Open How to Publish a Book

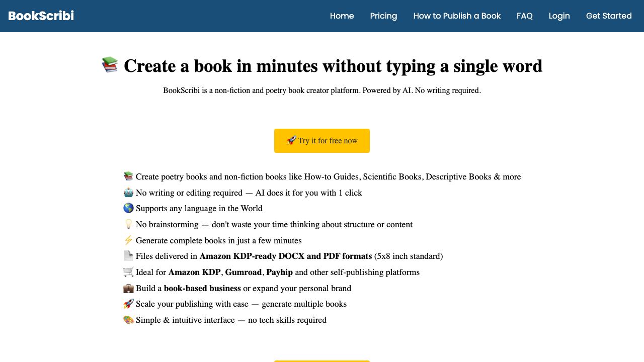pyautogui.click(x=457, y=16)
